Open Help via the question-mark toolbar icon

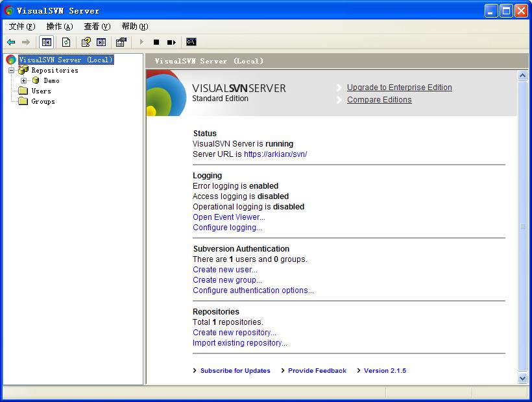(x=86, y=42)
